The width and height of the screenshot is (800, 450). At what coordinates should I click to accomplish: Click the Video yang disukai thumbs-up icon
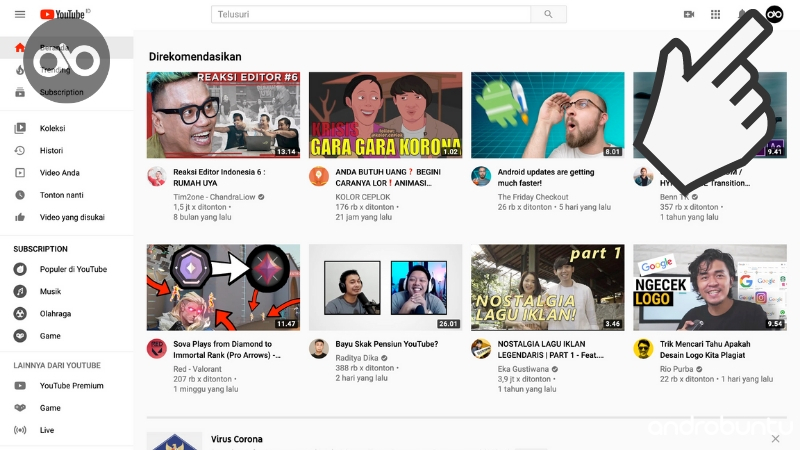20,217
